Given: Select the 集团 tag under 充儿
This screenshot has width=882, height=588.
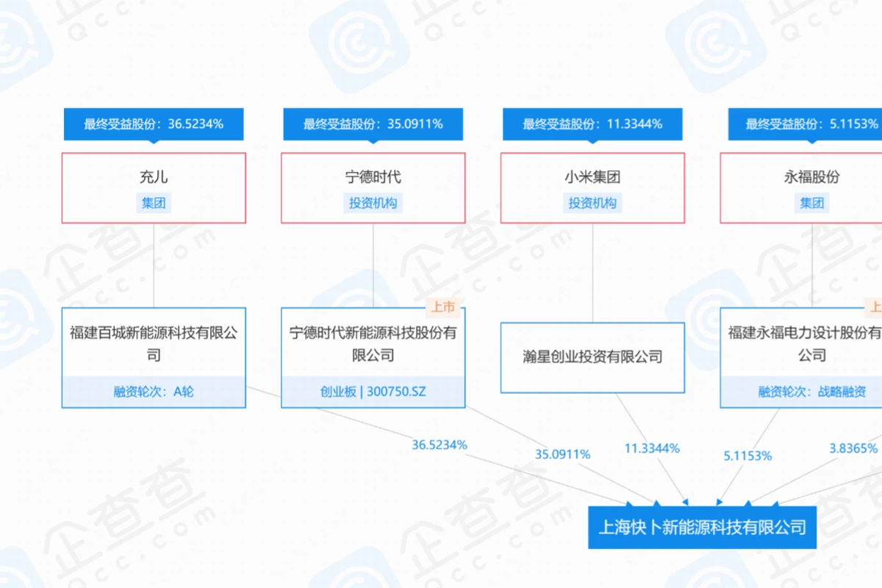Looking at the screenshot, I should [x=154, y=203].
